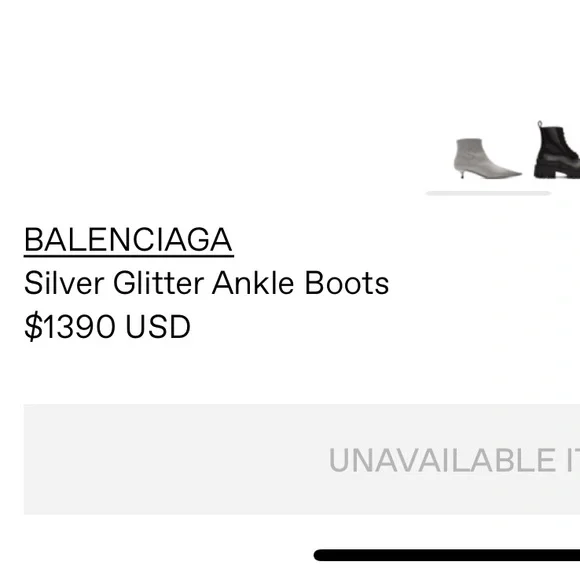
Task: Click the word Boots in product name
Action: coord(347,283)
